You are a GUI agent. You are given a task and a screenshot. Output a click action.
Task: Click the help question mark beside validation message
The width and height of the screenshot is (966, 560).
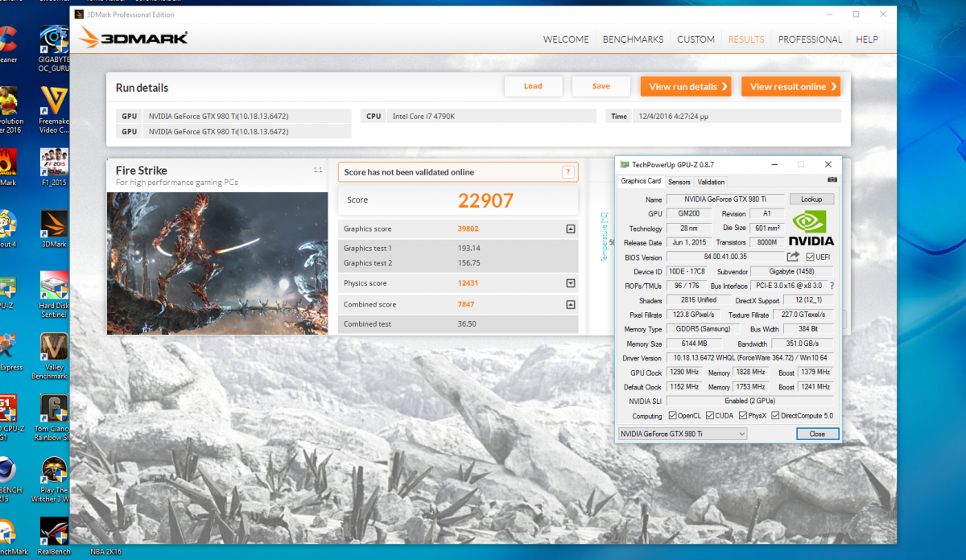[568, 172]
